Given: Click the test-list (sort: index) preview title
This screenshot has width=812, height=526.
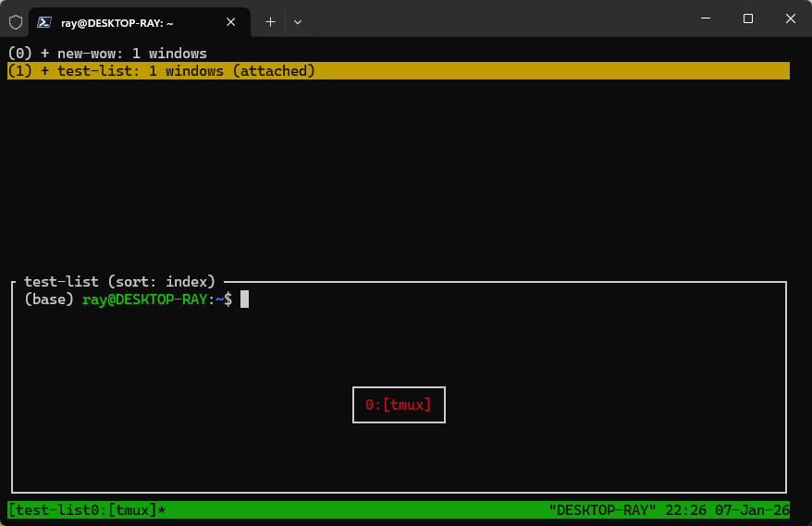Looking at the screenshot, I should coord(119,281).
